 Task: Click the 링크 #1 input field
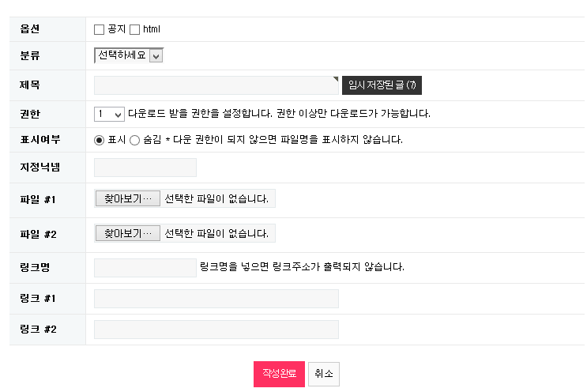(216, 299)
